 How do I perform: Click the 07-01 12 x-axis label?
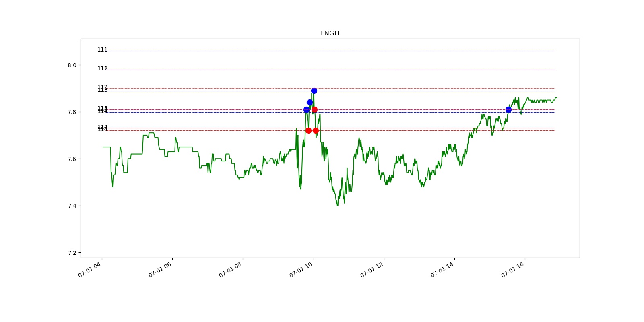coord(372,270)
